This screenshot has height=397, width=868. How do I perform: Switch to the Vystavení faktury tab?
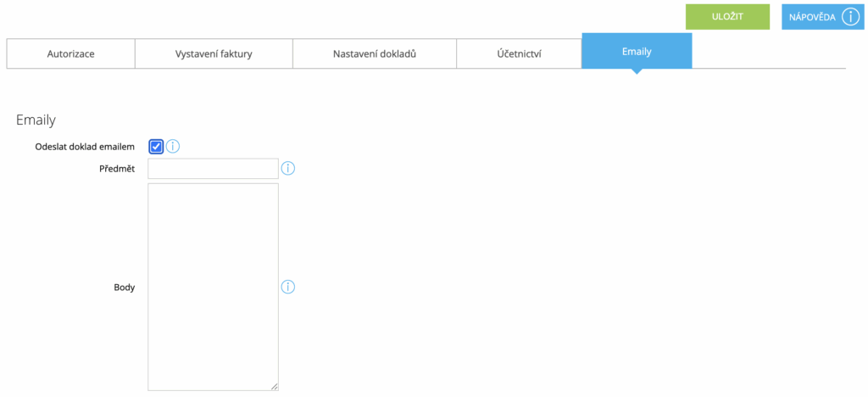(x=214, y=53)
